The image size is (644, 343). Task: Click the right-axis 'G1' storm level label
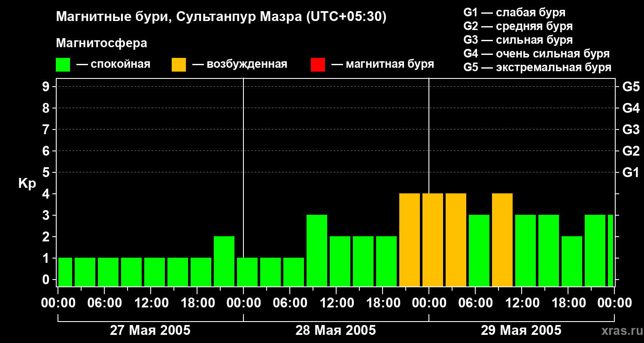tap(631, 172)
